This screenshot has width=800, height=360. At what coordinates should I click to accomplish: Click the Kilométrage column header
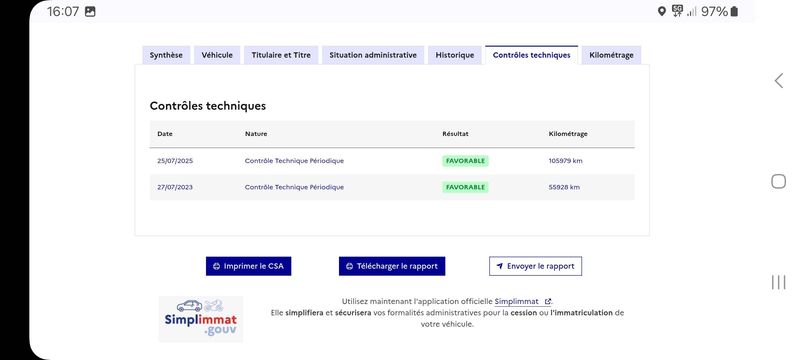[568, 134]
